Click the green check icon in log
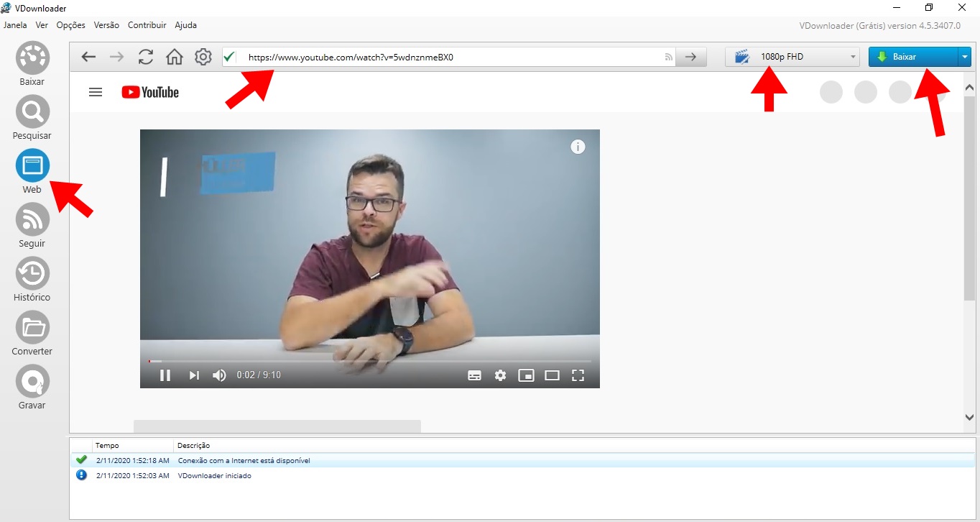Image resolution: width=980 pixels, height=522 pixels. point(81,460)
